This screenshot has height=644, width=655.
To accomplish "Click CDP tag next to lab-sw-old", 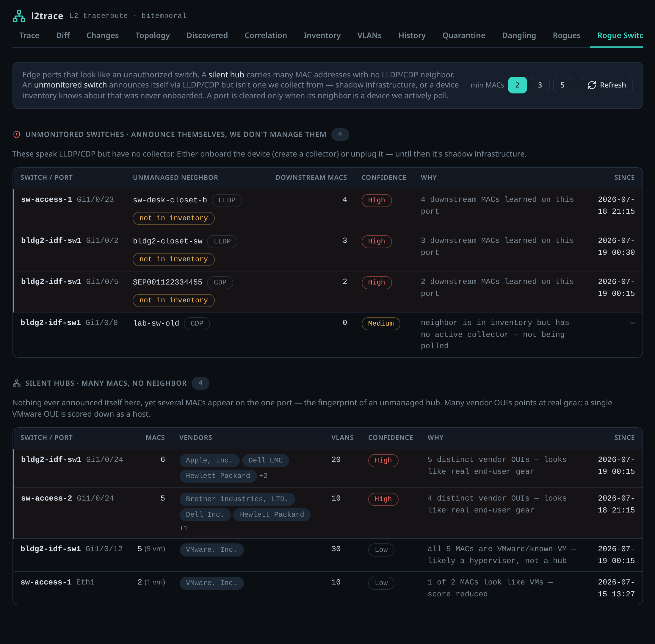I will pos(197,324).
